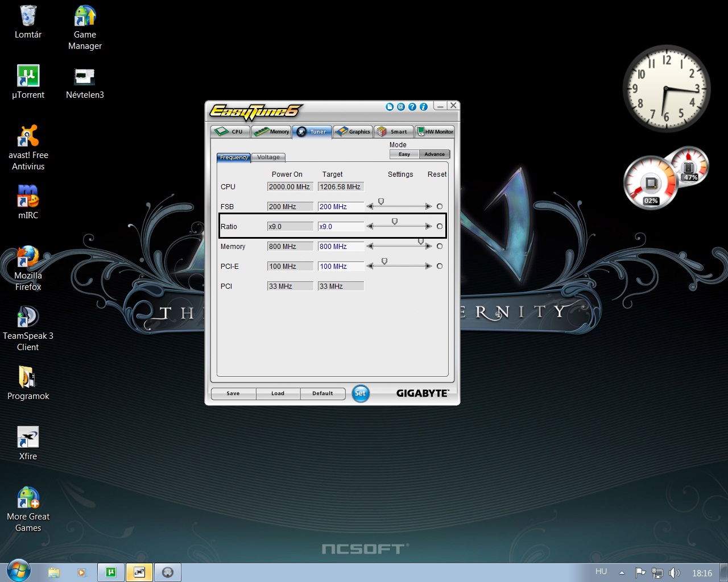
Task: Increase PCI-E with right slider arrow
Action: [x=428, y=266]
